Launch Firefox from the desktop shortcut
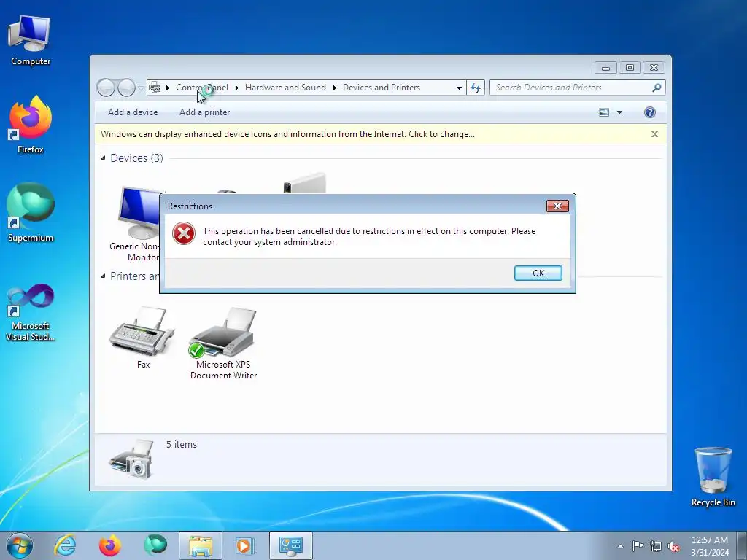Screen dimensions: 747x560 tap(31, 125)
